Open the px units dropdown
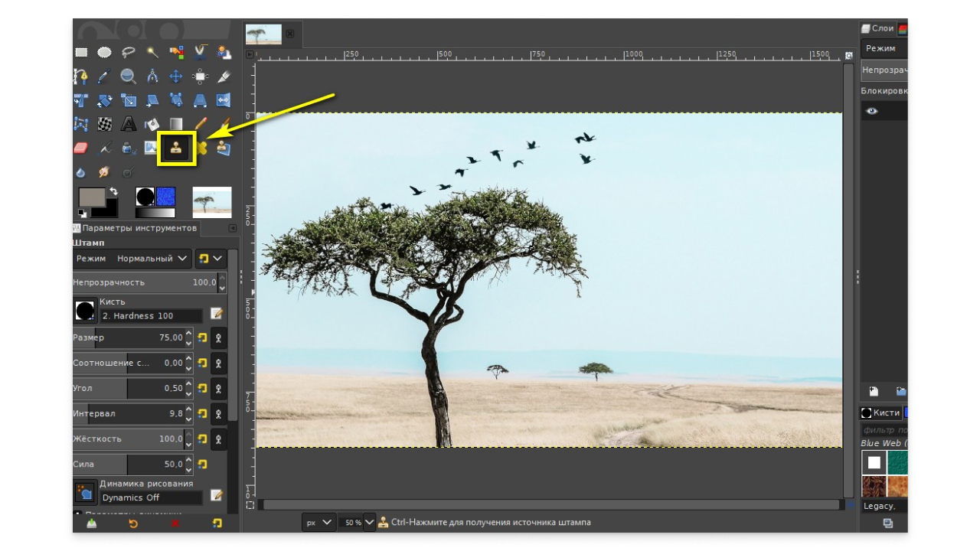Screen dimensions: 980x551 [319, 523]
